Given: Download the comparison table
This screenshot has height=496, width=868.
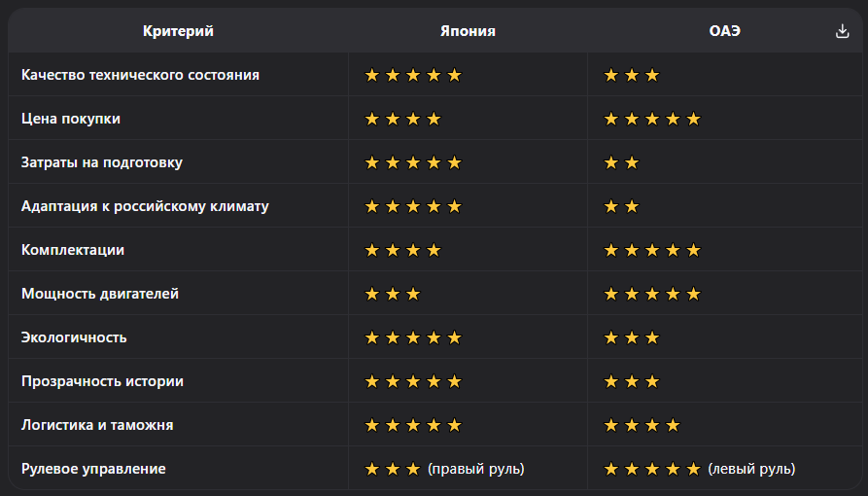Looking at the screenshot, I should coord(842,31).
